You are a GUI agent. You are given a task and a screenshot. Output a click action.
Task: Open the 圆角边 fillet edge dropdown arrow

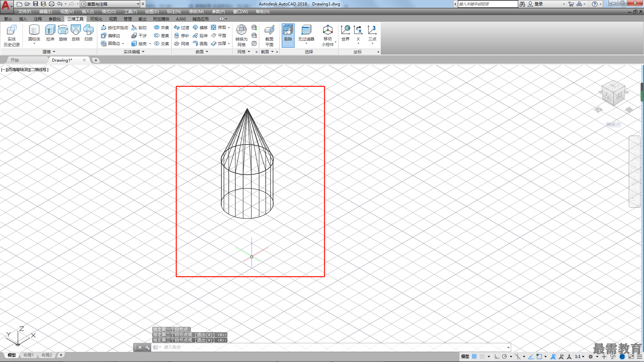coord(123,44)
